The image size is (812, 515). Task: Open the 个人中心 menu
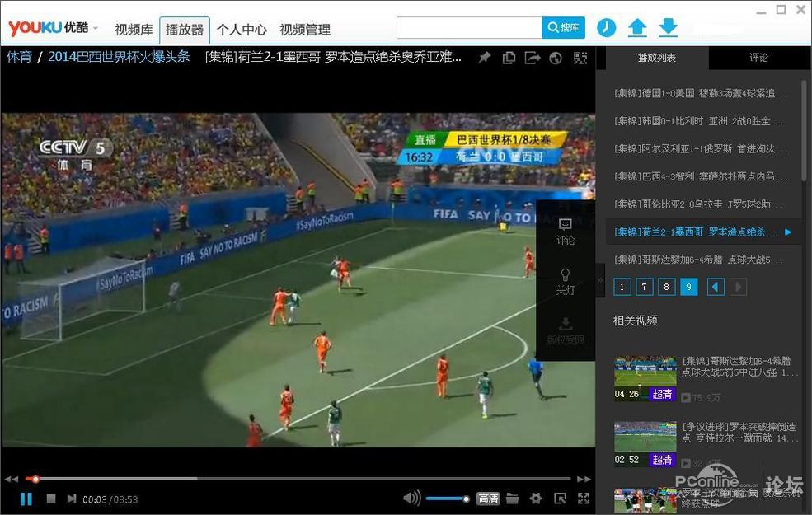tap(242, 30)
